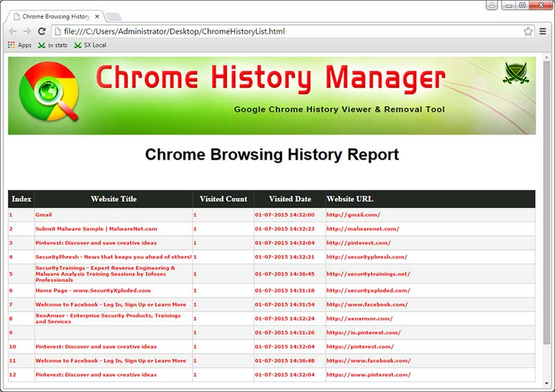Open the sx stats bookmark
Image resolution: width=555 pixels, height=392 pixels.
tap(53, 45)
